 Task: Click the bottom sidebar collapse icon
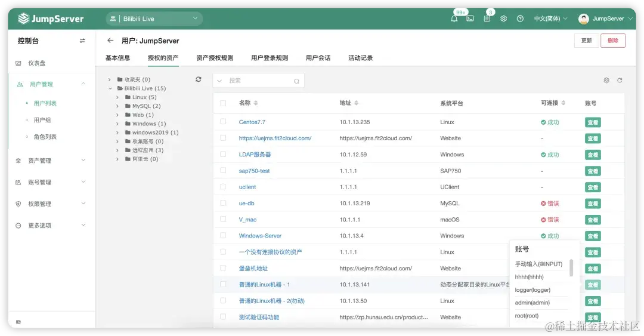click(18, 322)
